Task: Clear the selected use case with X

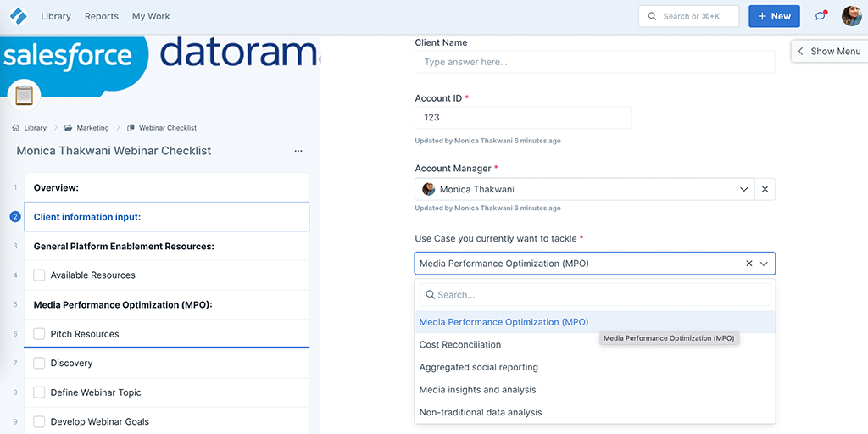Action: point(749,264)
